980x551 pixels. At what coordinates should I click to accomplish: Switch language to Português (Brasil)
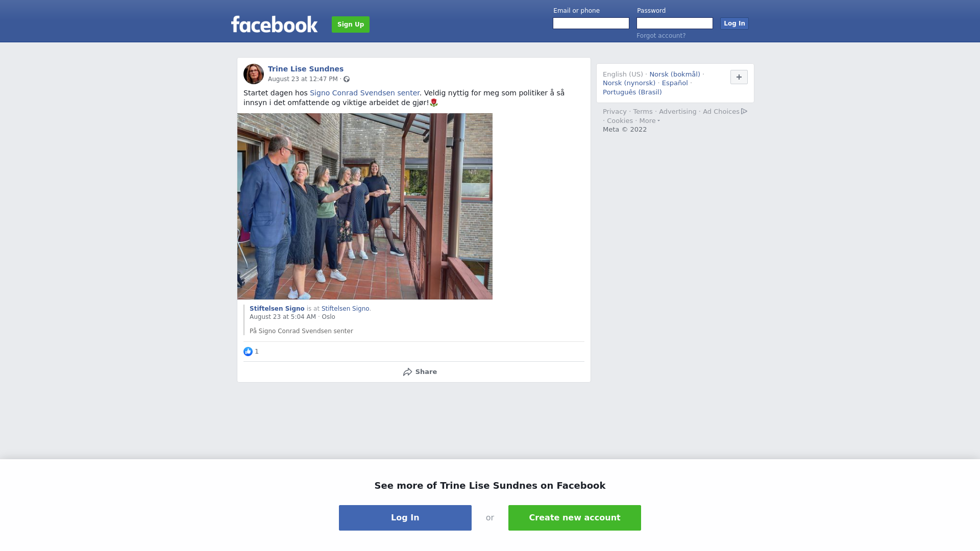(632, 92)
